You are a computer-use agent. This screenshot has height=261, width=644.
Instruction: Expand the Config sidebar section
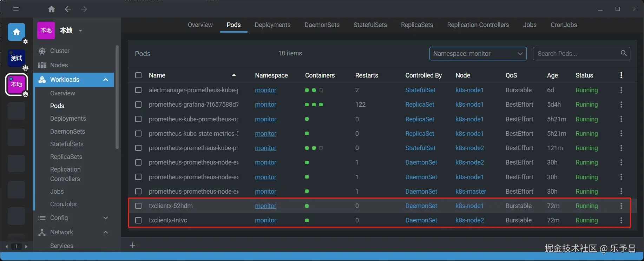coord(106,218)
